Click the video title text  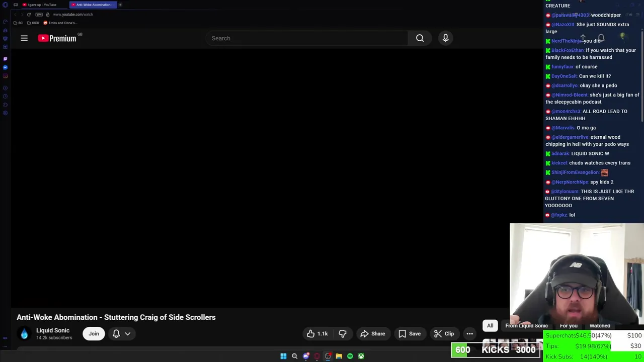click(x=116, y=317)
